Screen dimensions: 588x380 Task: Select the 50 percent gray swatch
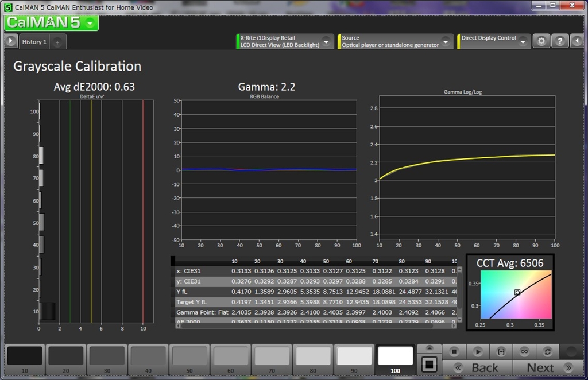click(189, 356)
